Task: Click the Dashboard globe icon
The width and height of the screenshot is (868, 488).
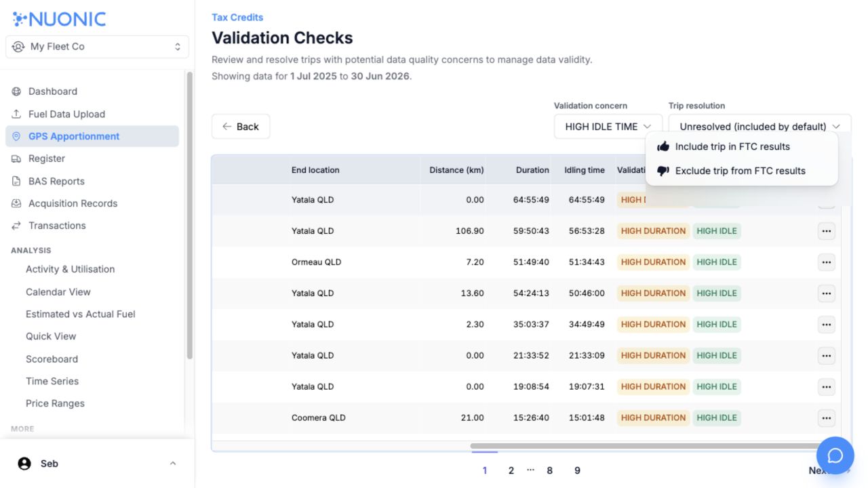Action: click(x=16, y=91)
